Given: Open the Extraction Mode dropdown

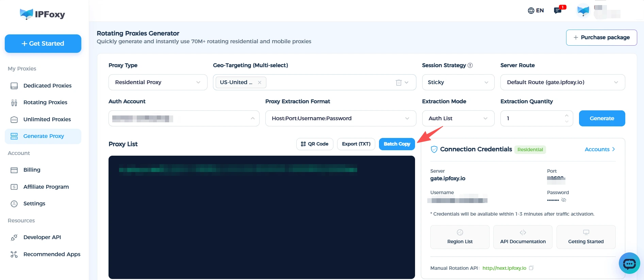Looking at the screenshot, I should [x=458, y=119].
